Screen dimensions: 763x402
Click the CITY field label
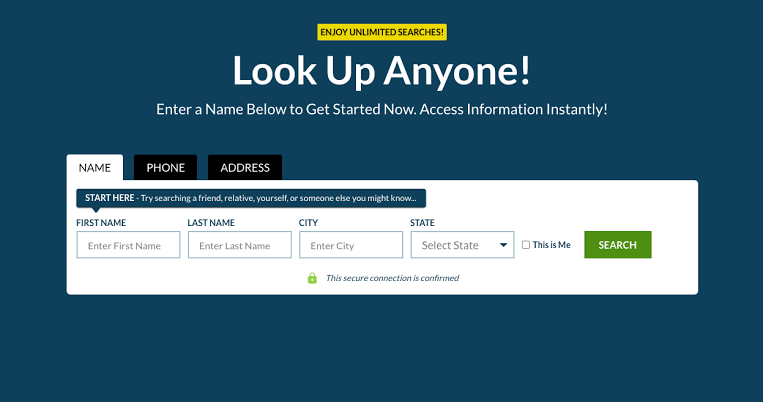309,223
